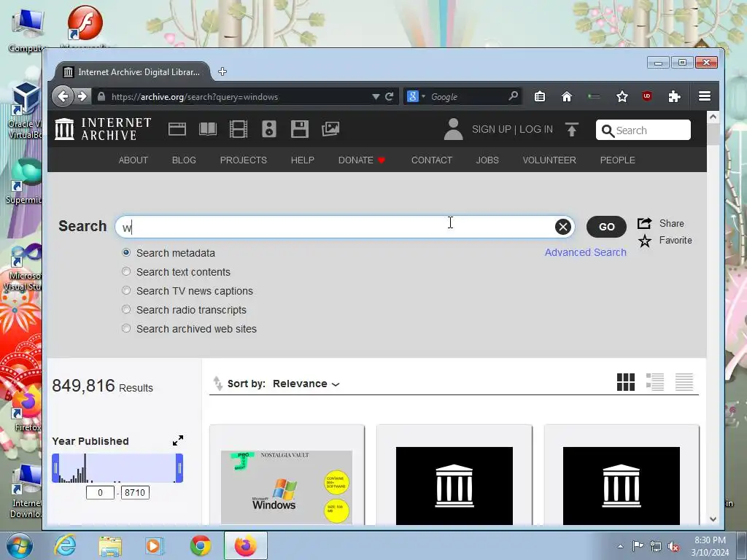Open the Texts book icon

pos(208,129)
